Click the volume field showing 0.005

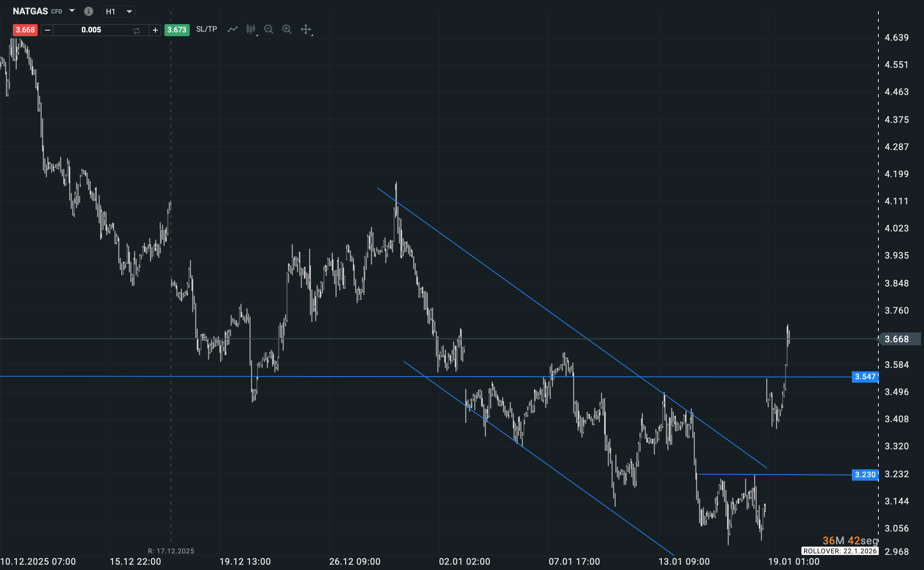(91, 30)
